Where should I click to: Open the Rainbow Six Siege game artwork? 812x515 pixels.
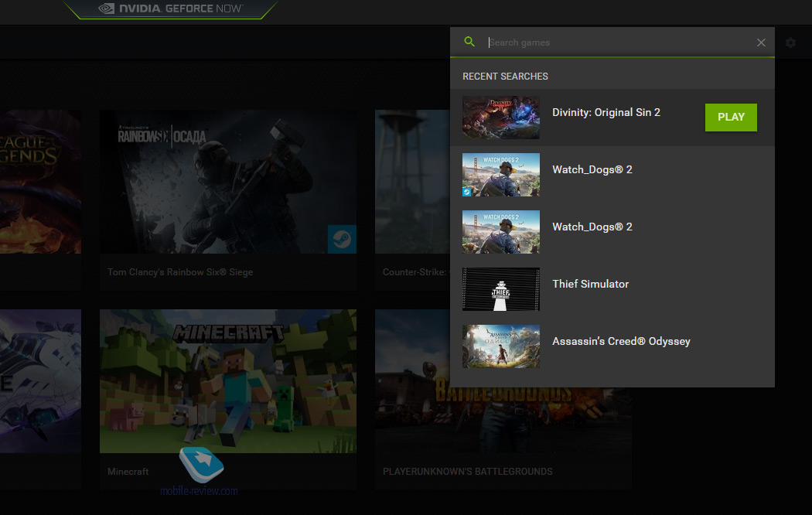pos(228,182)
